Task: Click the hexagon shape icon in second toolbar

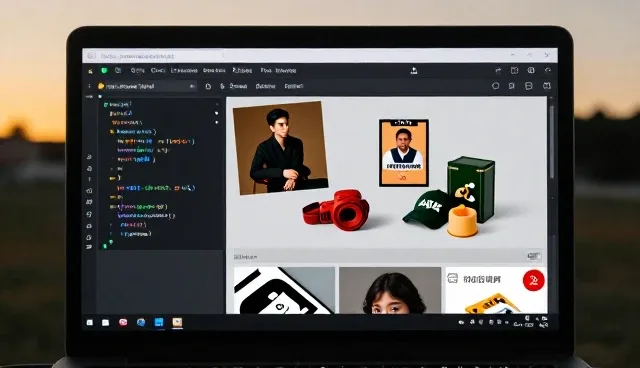Action: tap(496, 86)
